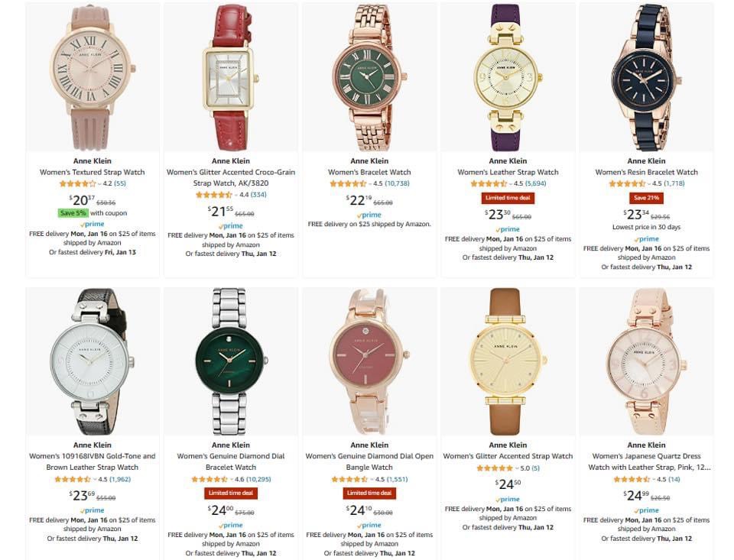Click the $22.19 price of Bracelet Watch

point(358,200)
